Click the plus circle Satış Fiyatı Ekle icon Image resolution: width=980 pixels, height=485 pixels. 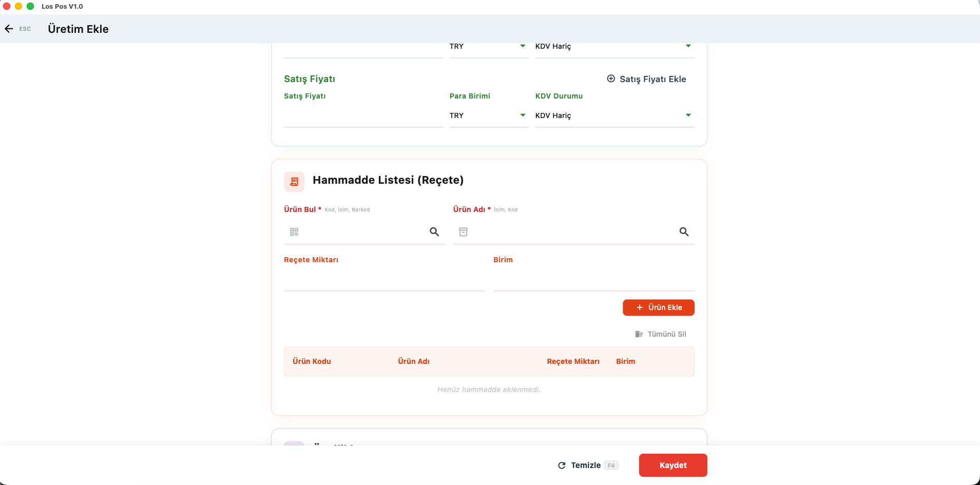coord(611,79)
